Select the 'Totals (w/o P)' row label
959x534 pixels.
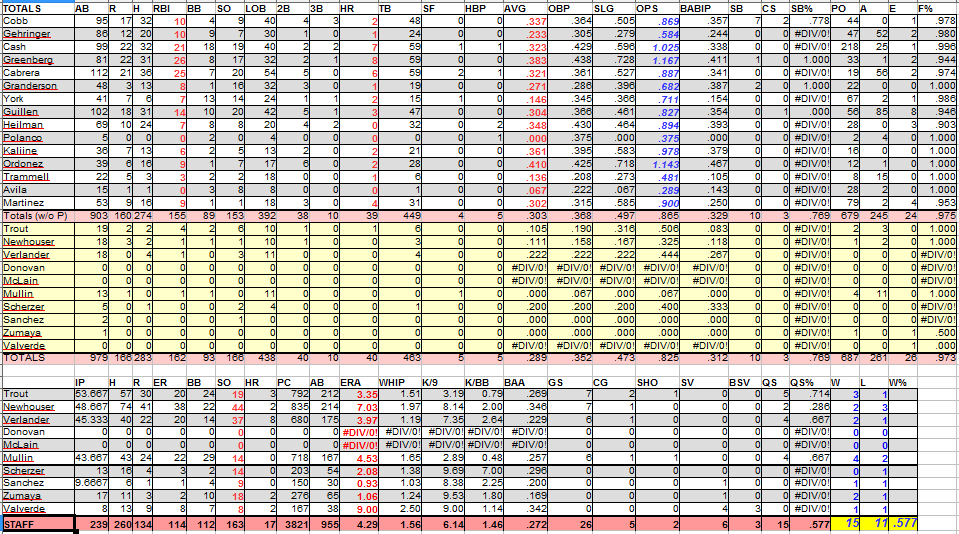[38, 216]
